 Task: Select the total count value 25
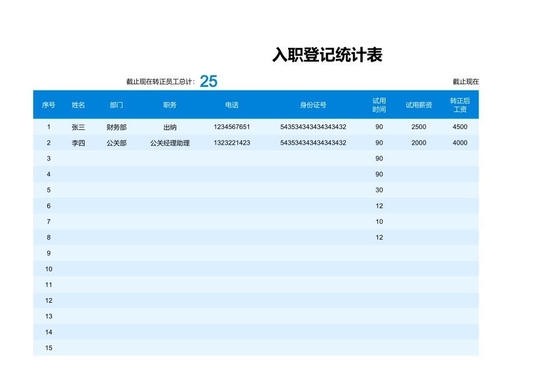(x=210, y=82)
